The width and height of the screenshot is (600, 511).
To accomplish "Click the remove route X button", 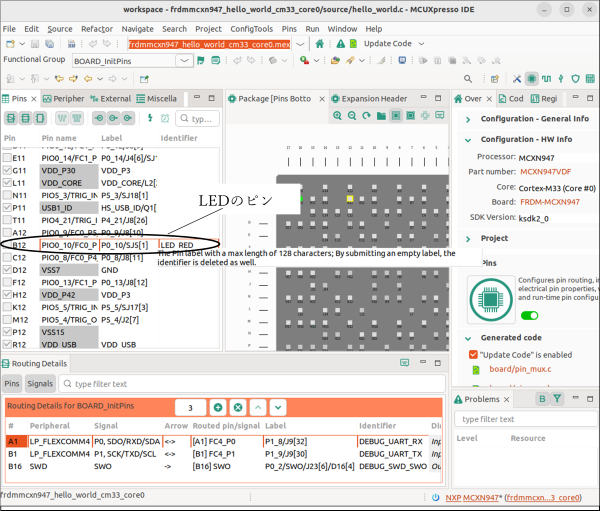I will 238,408.
